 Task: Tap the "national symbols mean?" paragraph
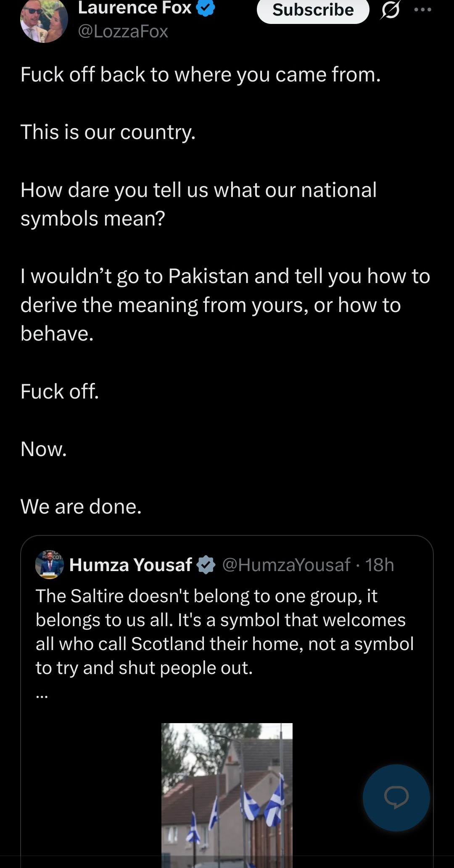[198, 204]
